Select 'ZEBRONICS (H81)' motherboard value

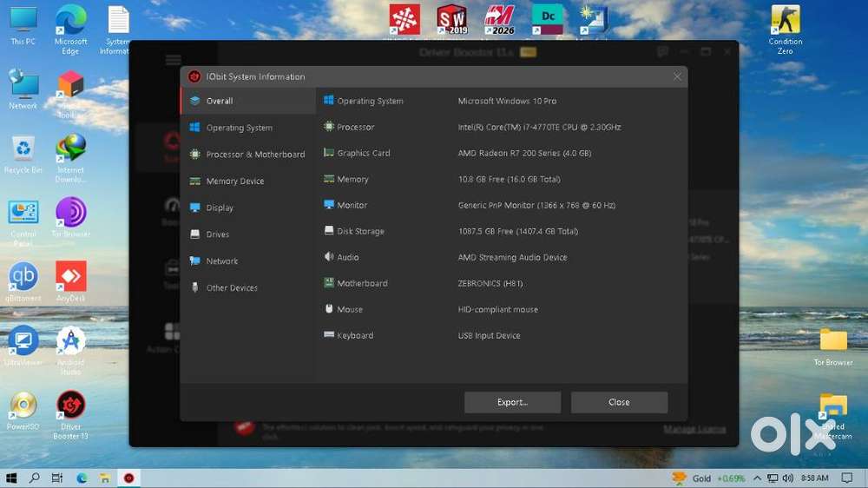(490, 283)
